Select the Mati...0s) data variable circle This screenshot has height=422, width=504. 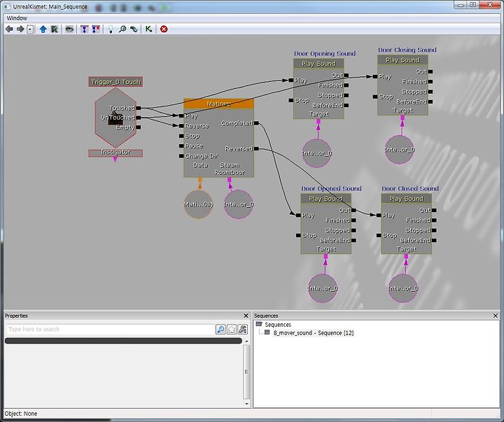[x=198, y=204]
